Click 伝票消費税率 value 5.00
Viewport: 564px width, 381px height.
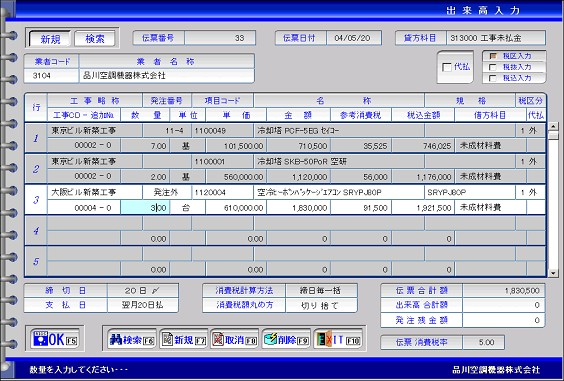[483, 342]
